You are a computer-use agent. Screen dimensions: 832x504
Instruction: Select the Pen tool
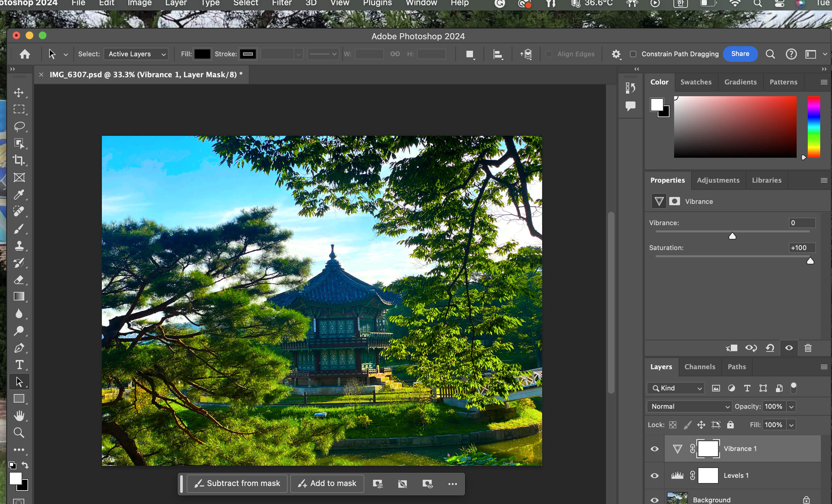19,348
